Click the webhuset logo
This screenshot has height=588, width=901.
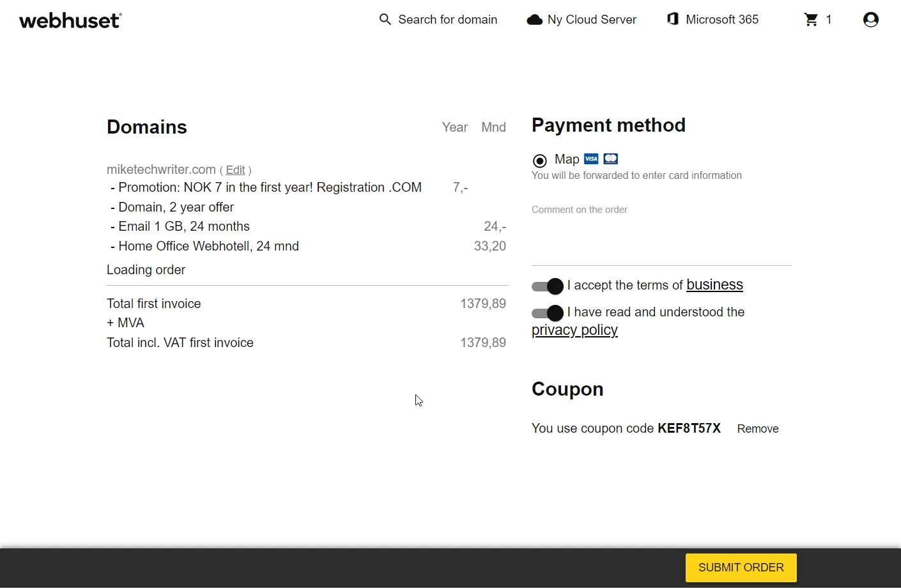[70, 20]
